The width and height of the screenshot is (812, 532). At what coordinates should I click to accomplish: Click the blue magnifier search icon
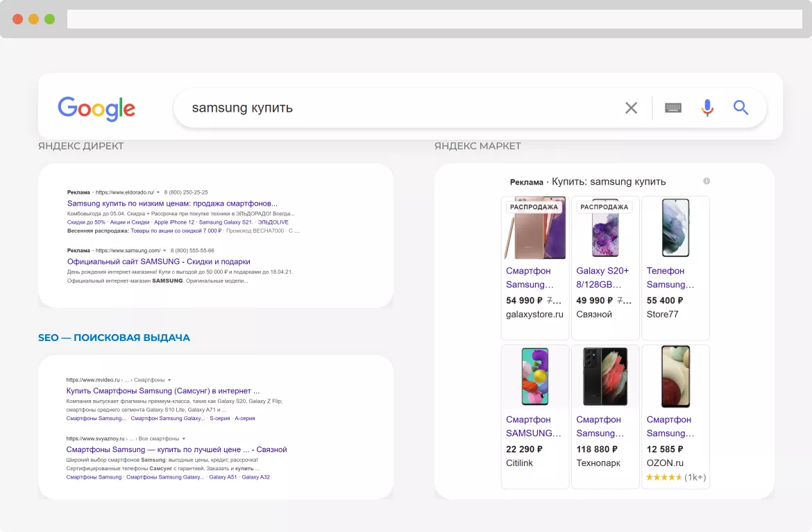pos(741,108)
